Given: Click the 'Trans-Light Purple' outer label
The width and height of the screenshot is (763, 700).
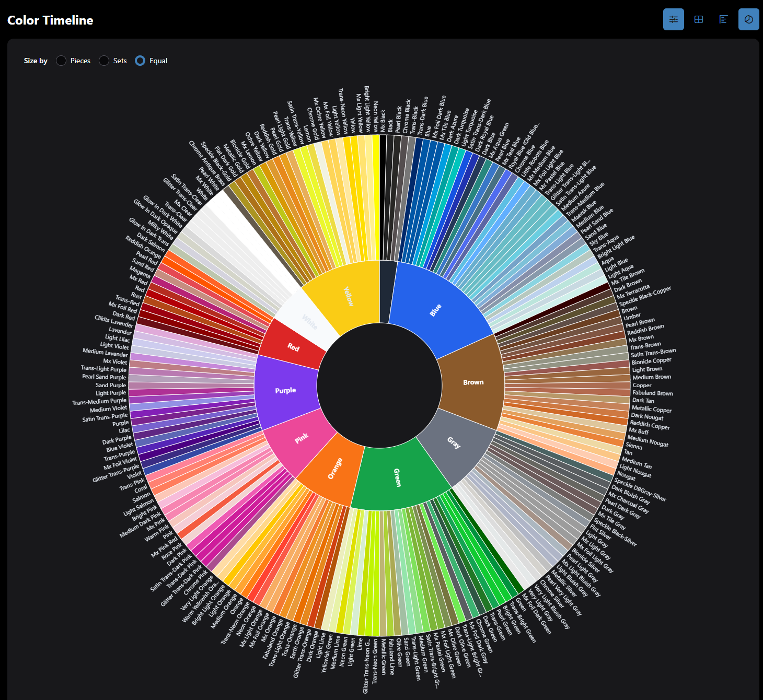Looking at the screenshot, I should point(103,368).
